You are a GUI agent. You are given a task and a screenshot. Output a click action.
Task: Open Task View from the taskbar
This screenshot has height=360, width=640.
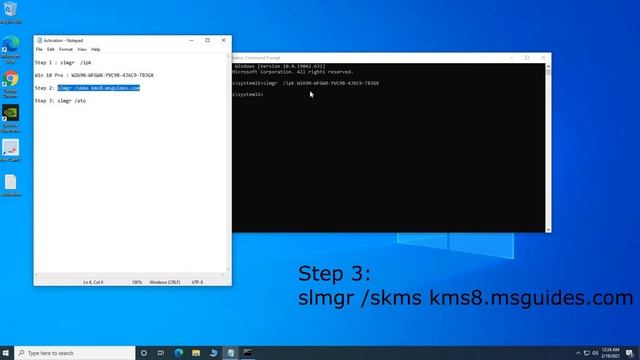click(161, 353)
